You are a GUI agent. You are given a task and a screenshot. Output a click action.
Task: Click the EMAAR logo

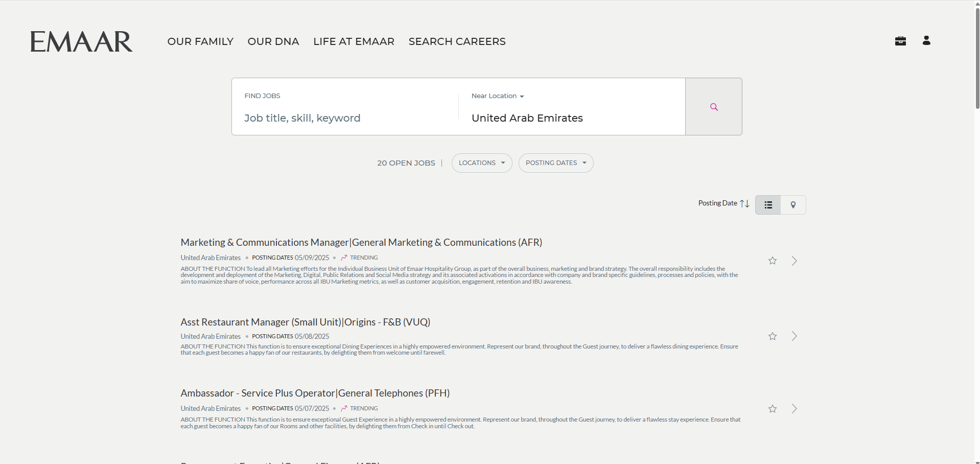81,41
